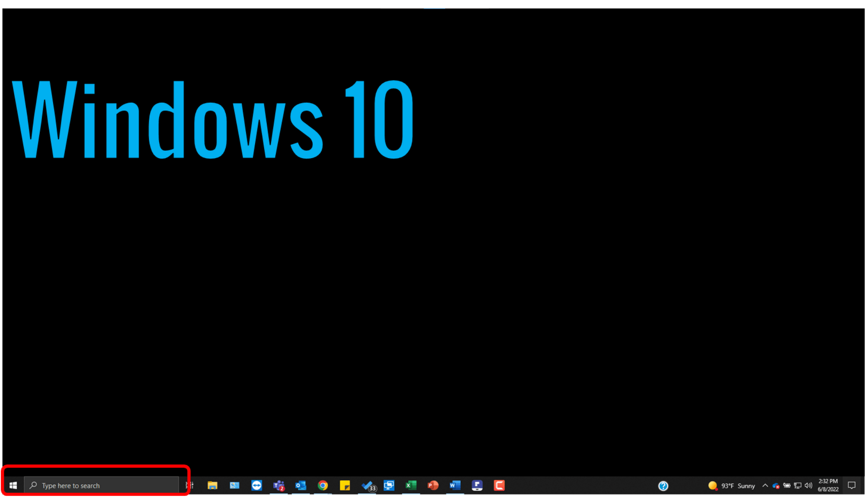This screenshot has width=865, height=504.
Task: Open the Action Center notifications icon
Action: (852, 485)
